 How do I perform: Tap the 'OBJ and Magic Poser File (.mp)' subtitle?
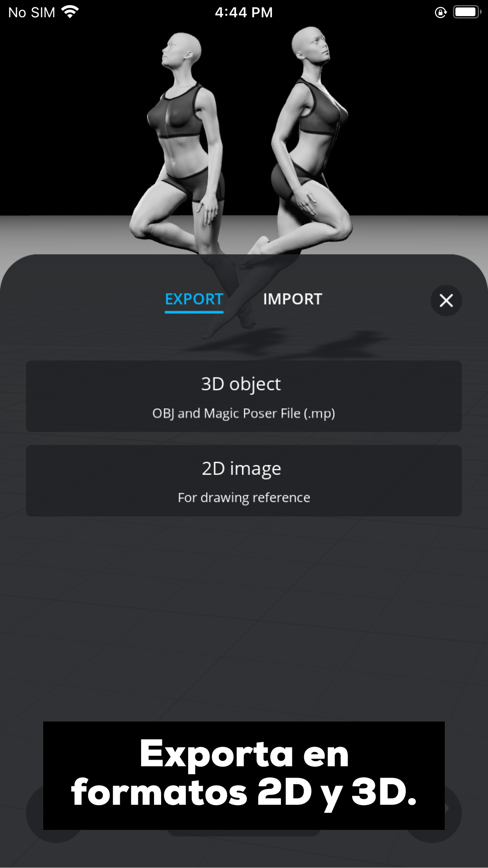(244, 413)
